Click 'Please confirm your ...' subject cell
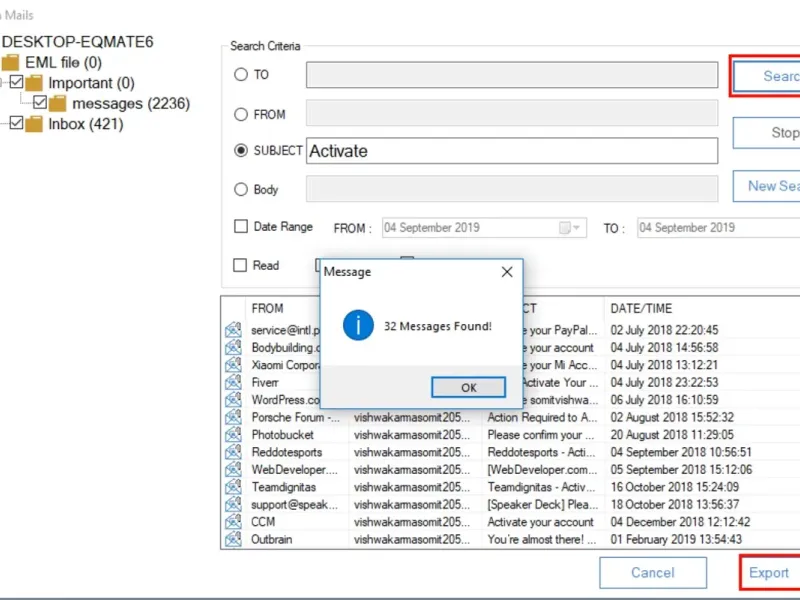The width and height of the screenshot is (800, 600). pos(540,435)
